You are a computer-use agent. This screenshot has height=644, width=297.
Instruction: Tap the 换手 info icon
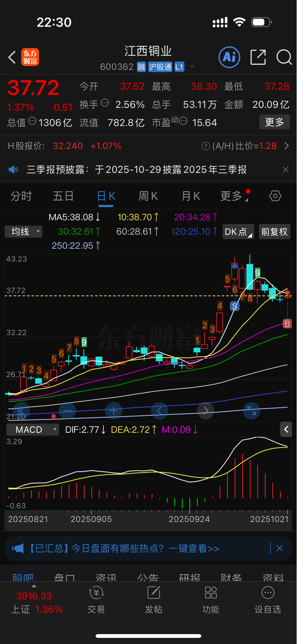pyautogui.click(x=105, y=103)
